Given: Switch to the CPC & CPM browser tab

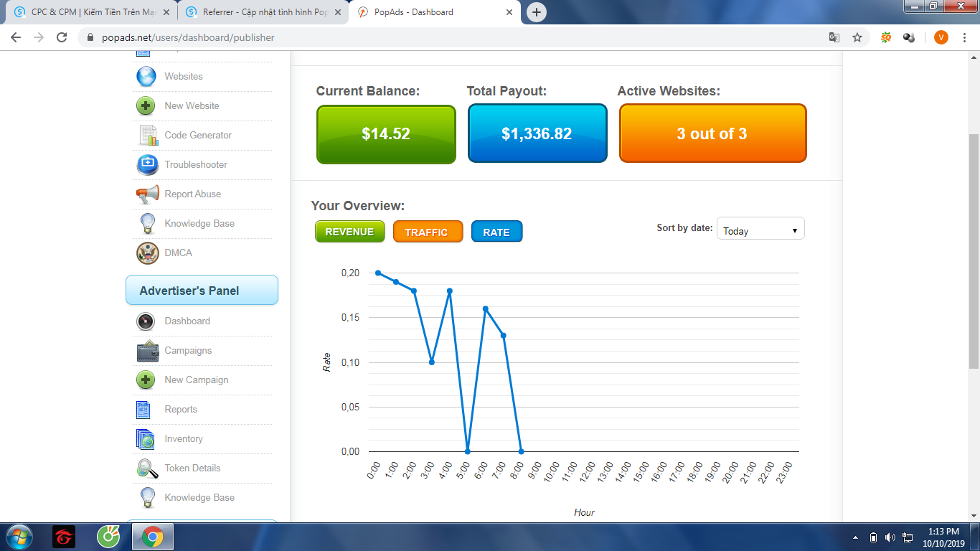Looking at the screenshot, I should tap(93, 12).
